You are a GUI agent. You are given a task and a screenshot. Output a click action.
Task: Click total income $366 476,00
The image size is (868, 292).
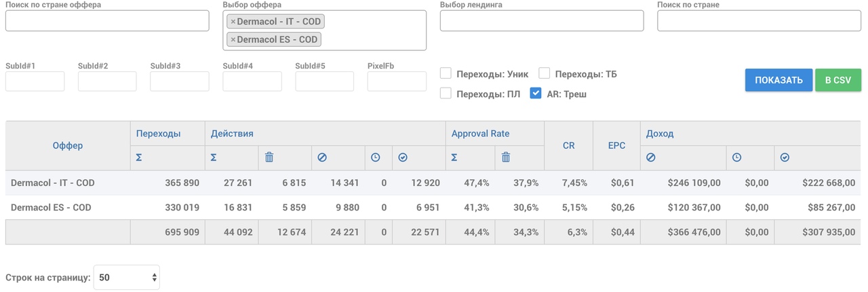[694, 232]
